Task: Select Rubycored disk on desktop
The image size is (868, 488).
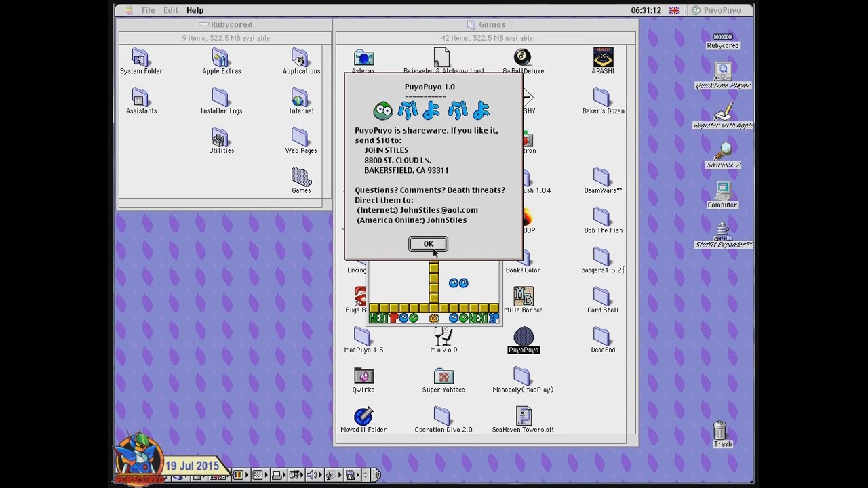Action: 723,40
